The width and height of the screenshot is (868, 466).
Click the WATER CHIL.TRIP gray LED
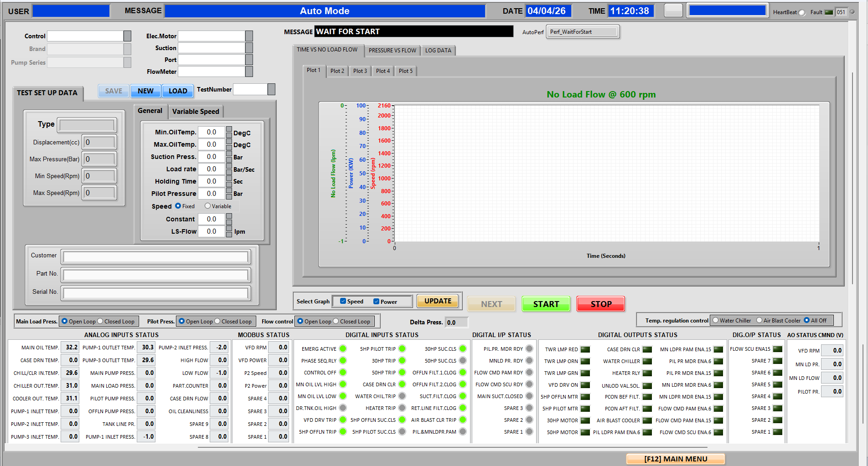tap(402, 396)
